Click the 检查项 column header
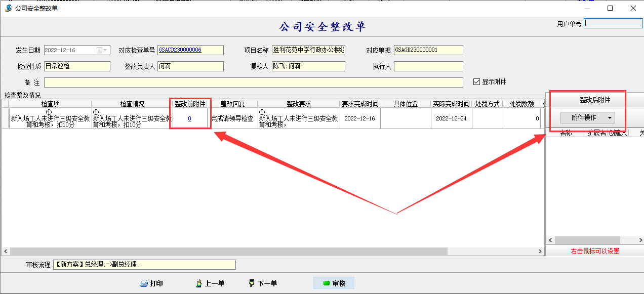The width and height of the screenshot is (644, 294). [50, 104]
